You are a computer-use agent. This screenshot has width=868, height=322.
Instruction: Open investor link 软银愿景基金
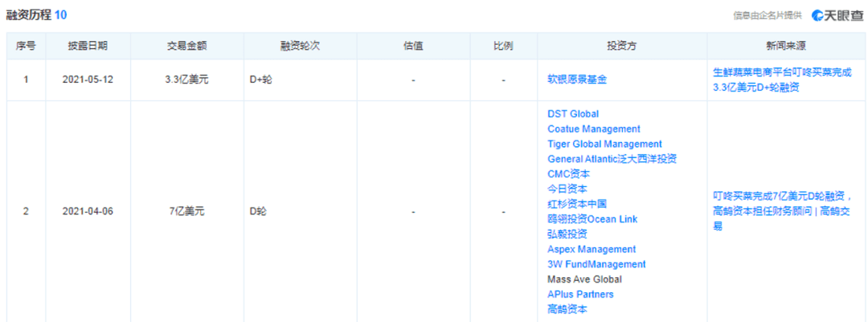(577, 79)
